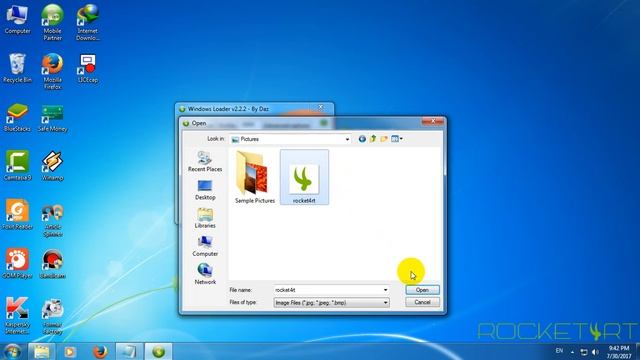Screen dimensions: 640x360
Task: Select the Format Factory desktop shortcut
Action: click(53, 317)
